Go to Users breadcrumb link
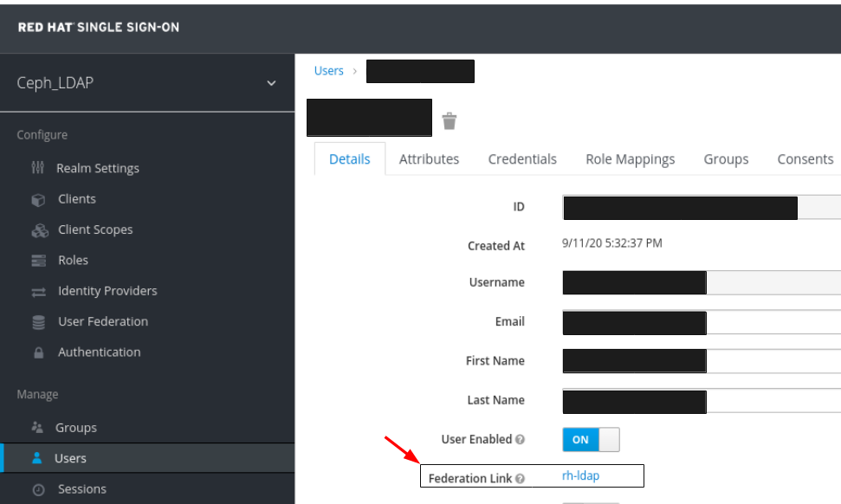 pyautogui.click(x=328, y=71)
